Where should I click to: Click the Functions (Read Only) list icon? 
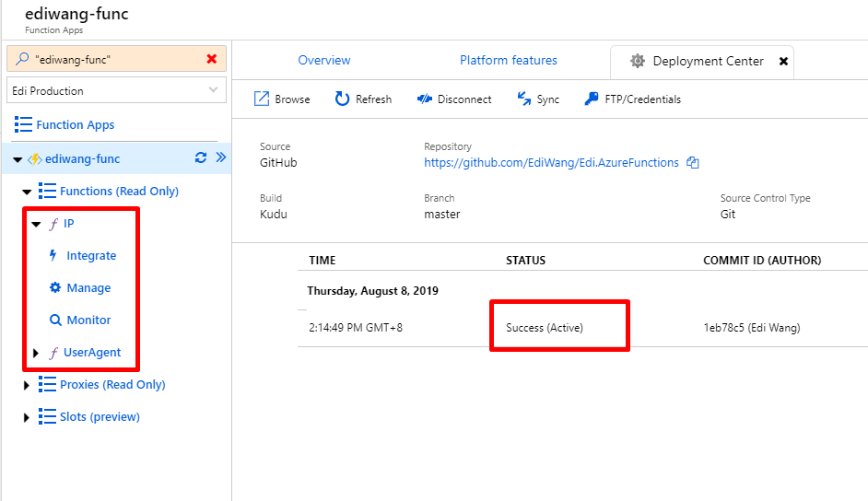(47, 191)
